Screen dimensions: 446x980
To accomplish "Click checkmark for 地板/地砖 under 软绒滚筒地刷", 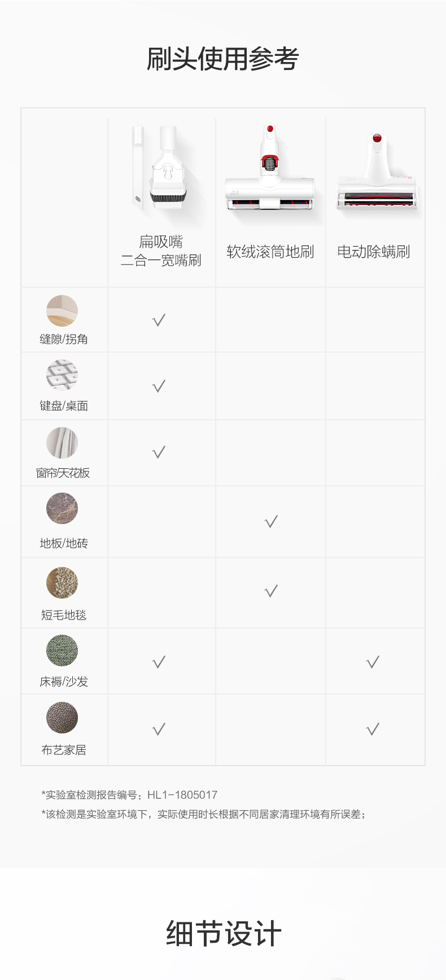I will (x=271, y=522).
